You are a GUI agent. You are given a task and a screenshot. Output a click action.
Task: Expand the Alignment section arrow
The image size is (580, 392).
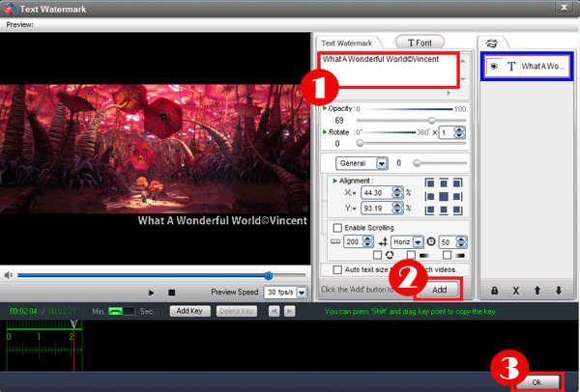pos(334,181)
